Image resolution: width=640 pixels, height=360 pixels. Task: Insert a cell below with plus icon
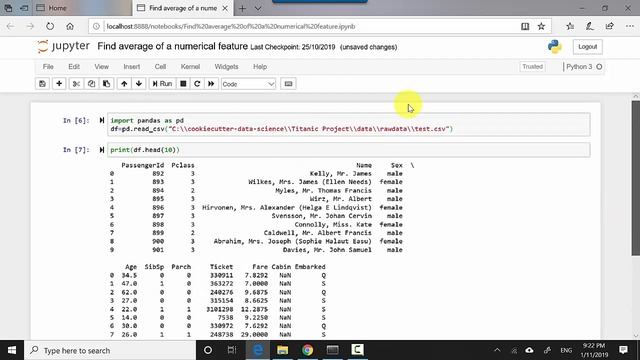coord(59,84)
